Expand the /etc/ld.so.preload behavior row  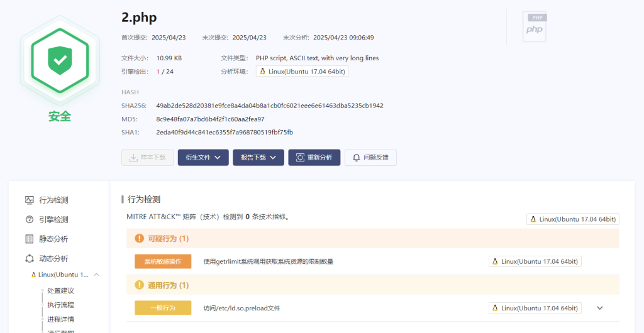(x=599, y=308)
